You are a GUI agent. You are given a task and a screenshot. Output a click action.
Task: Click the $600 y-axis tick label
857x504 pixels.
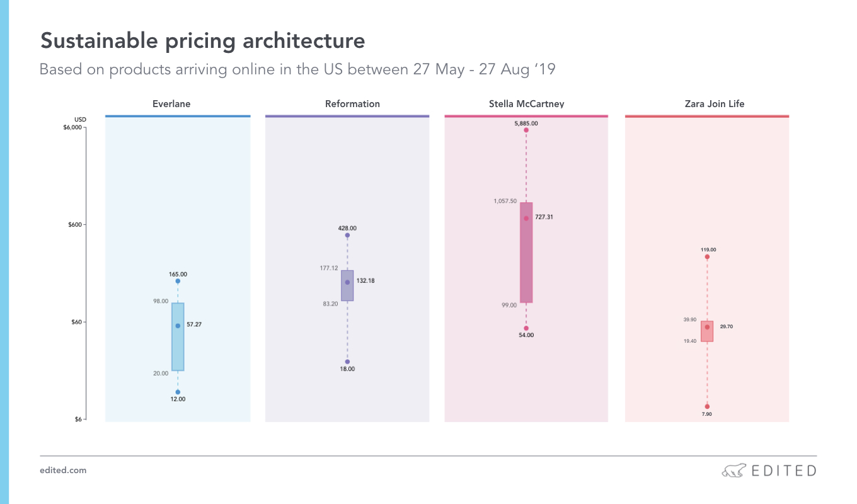pyautogui.click(x=76, y=224)
